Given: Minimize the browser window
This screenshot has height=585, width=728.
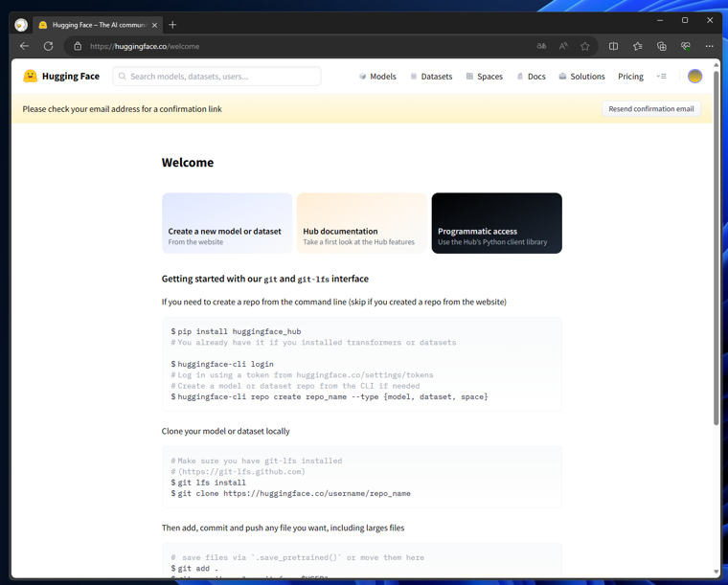Looking at the screenshot, I should click(x=660, y=20).
